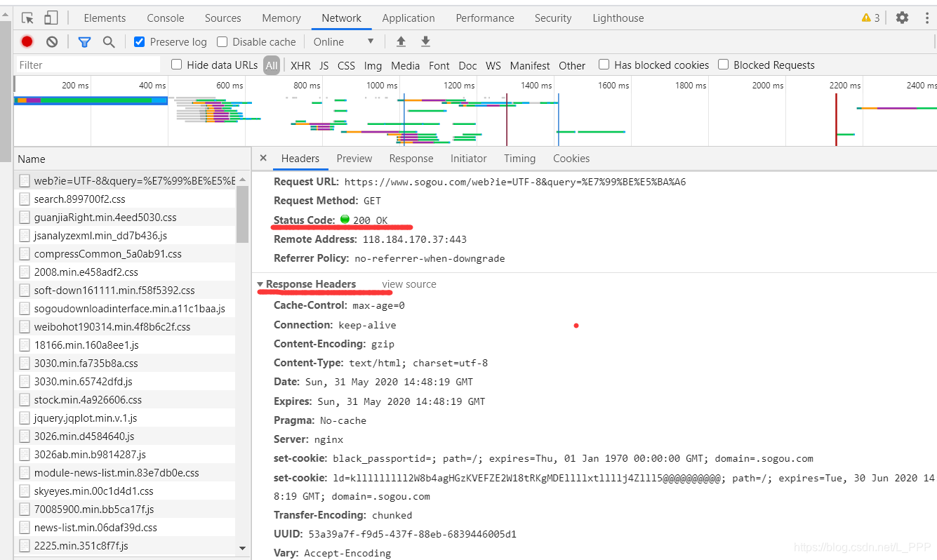Open the Memory panel
Viewport: 937px width, 560px height.
(281, 18)
